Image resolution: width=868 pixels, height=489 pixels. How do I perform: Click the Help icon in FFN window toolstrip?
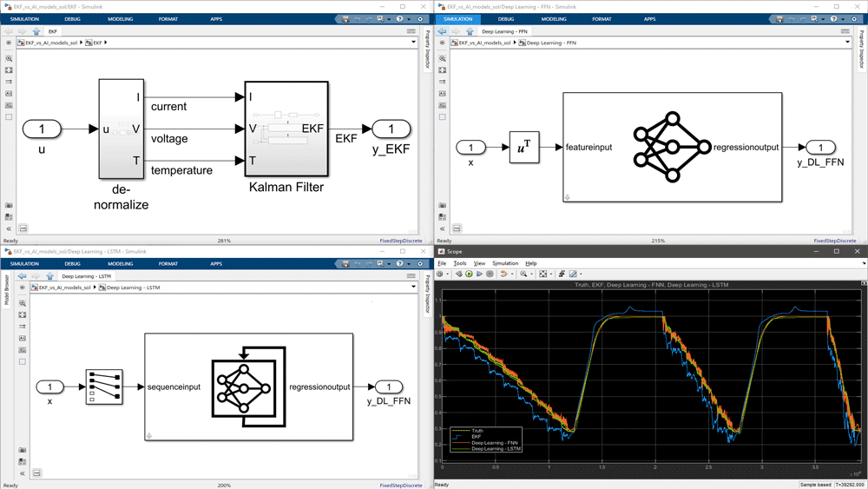click(x=832, y=18)
